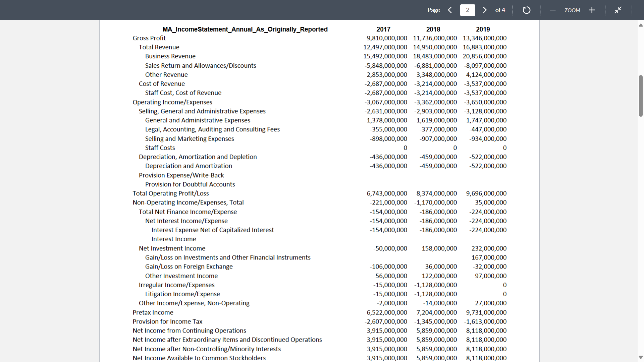Click the Gross Profit row label
The image size is (644, 362).
tap(149, 38)
